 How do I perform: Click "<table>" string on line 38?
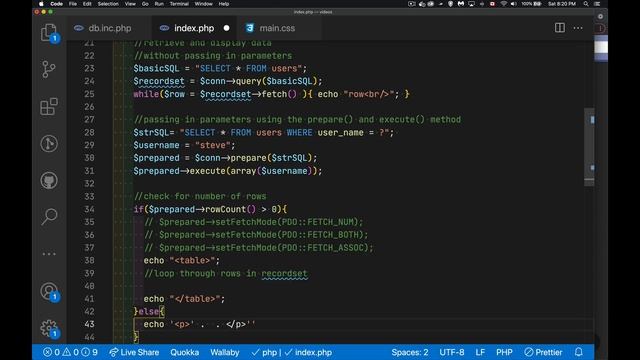[192, 260]
